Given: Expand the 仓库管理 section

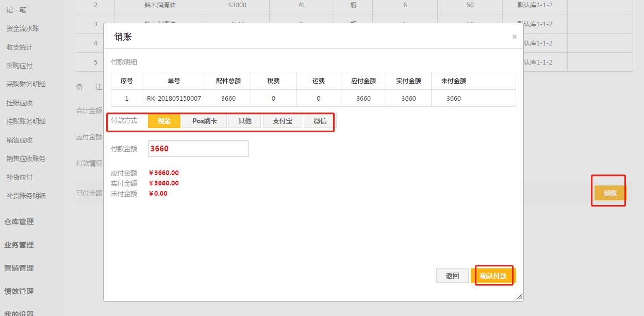Looking at the screenshot, I should 19,222.
